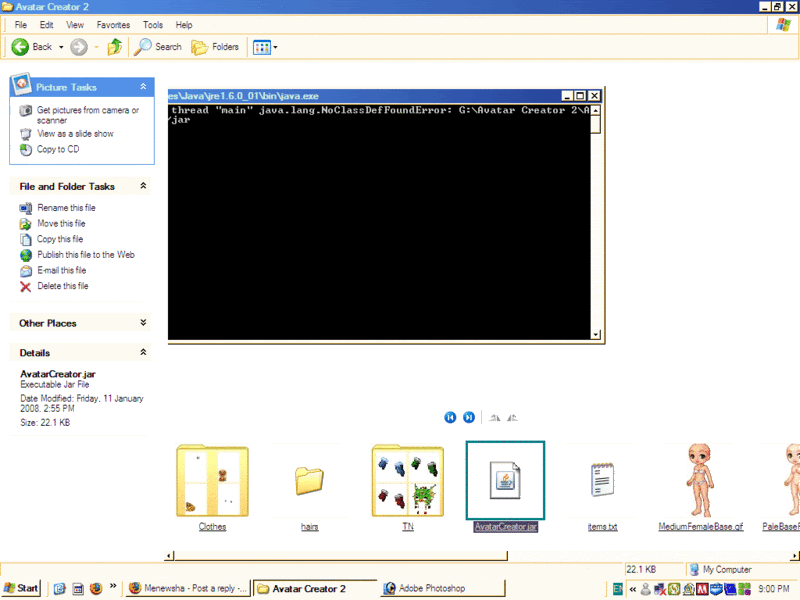Click View as a slide show
The height and width of the screenshot is (600, 800).
coord(76,134)
